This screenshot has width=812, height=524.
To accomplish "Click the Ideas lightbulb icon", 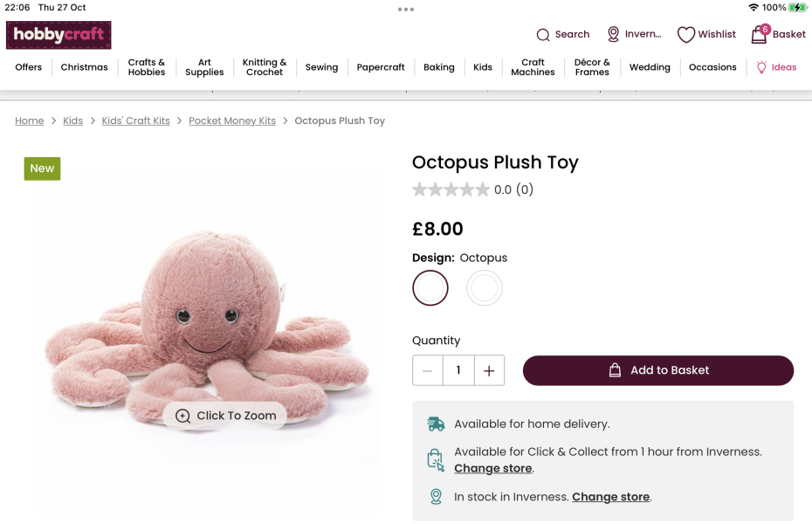I will click(x=761, y=67).
